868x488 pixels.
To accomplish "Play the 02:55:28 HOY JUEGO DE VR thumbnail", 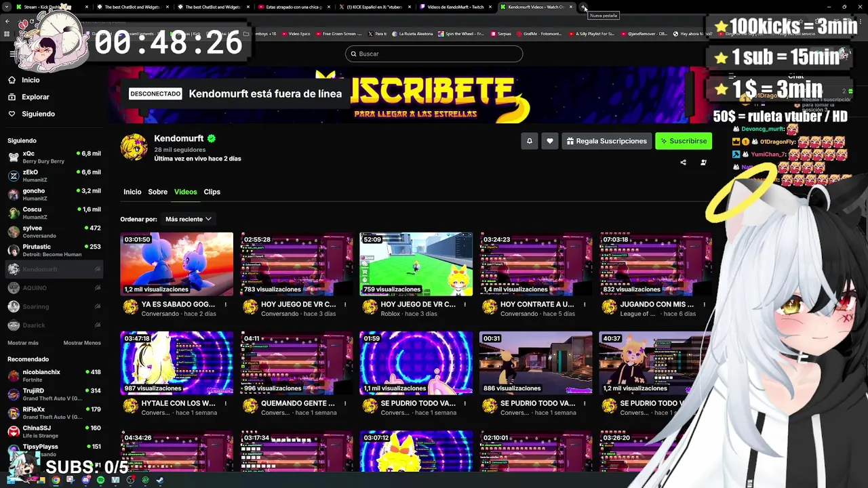I will (296, 264).
